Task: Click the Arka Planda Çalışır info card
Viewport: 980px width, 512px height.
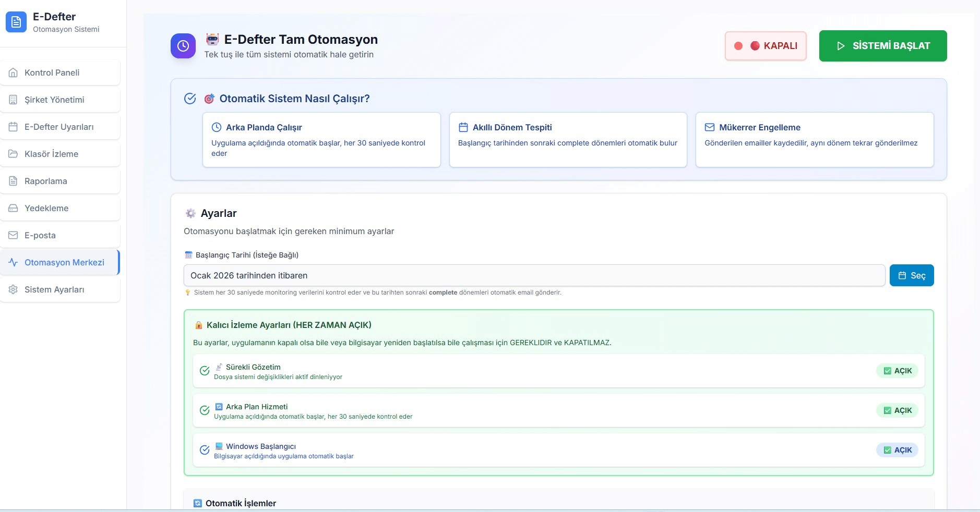Action: (x=321, y=140)
